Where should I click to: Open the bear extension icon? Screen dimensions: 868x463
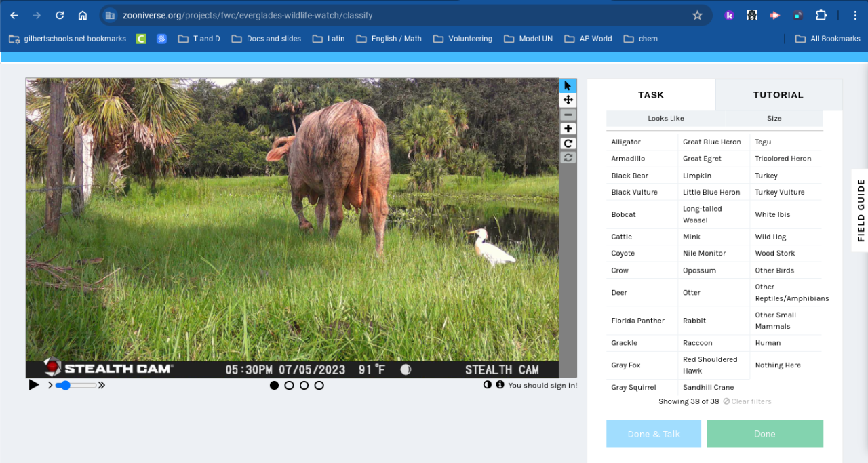pos(752,15)
